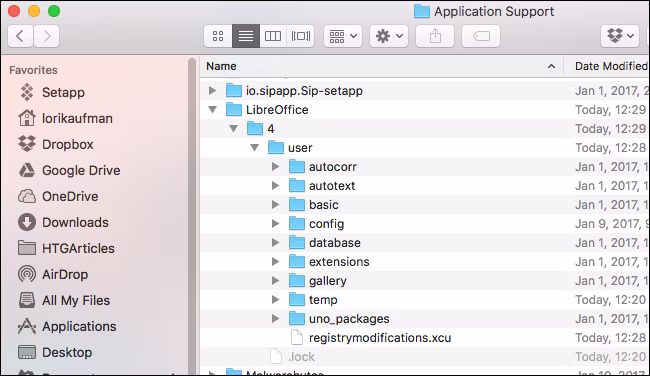Go back with the left arrow button

tap(20, 36)
